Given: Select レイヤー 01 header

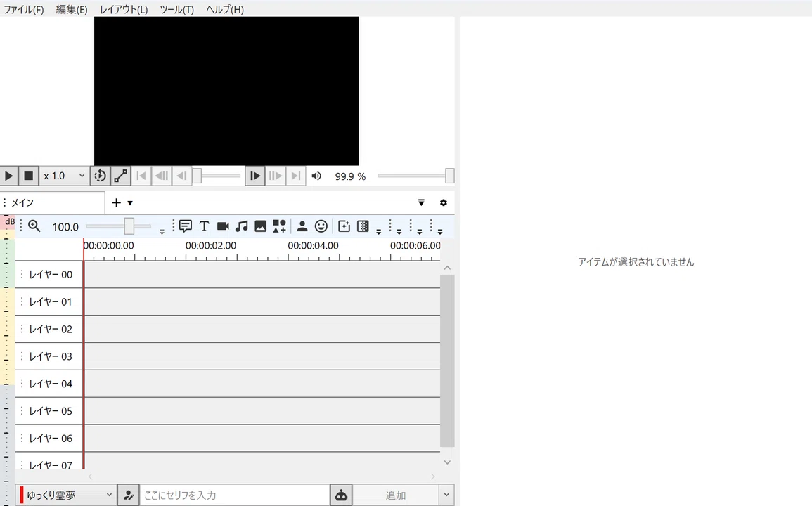Looking at the screenshot, I should pos(49,302).
